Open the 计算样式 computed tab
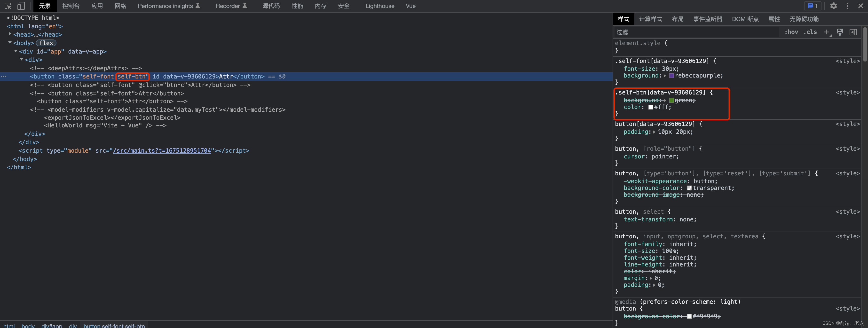This screenshot has height=328, width=868. click(650, 19)
